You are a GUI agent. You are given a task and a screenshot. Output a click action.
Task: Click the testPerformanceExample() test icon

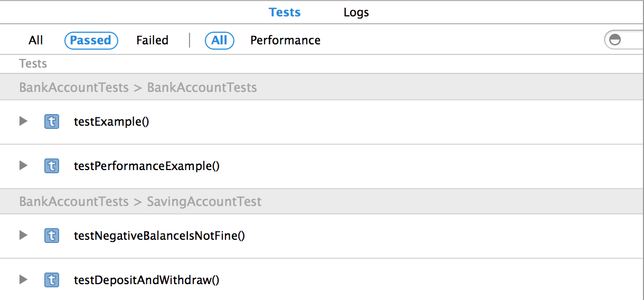(x=51, y=166)
